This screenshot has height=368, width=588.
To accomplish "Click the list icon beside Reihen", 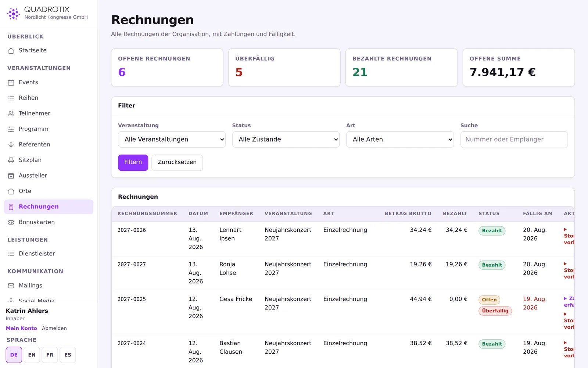I will point(11,98).
